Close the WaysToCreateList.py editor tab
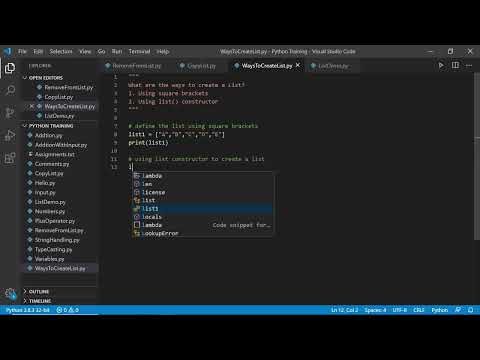This screenshot has height=360, width=480. tap(298, 65)
